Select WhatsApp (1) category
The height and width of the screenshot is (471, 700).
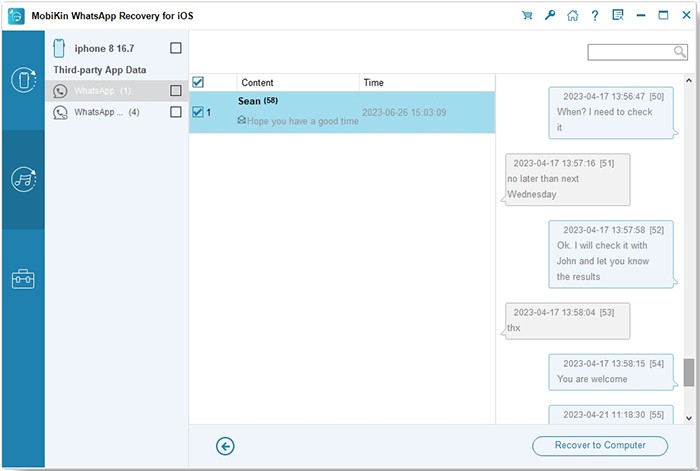[116, 91]
